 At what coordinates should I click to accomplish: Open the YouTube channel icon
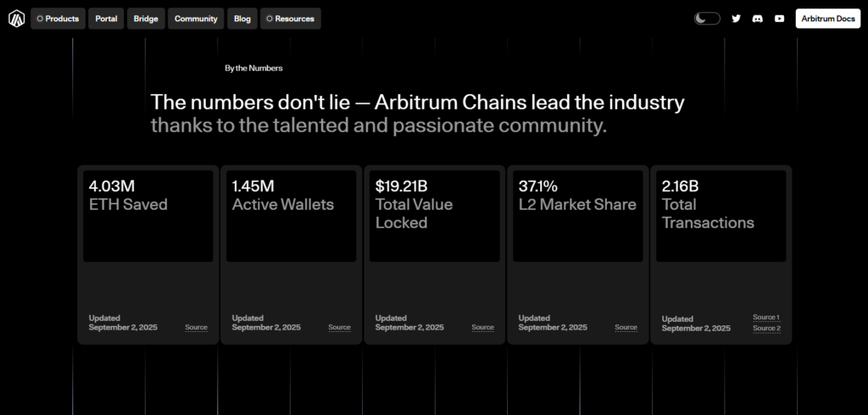[x=779, y=19]
